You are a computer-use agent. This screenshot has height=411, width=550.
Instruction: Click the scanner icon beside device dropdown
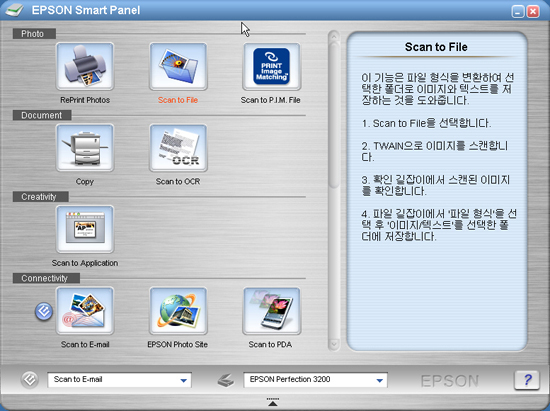point(226,380)
